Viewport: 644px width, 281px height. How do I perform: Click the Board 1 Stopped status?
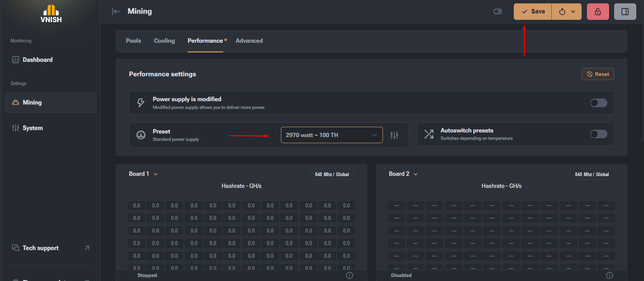tap(147, 275)
